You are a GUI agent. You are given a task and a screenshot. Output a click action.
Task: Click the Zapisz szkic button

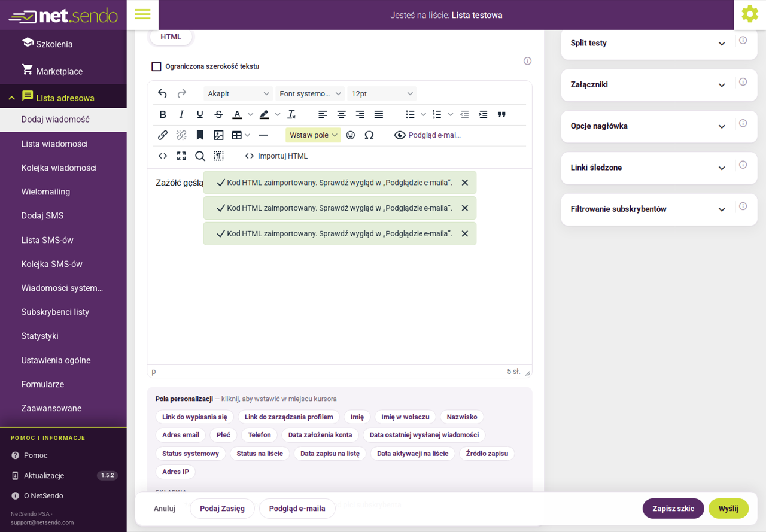click(673, 509)
